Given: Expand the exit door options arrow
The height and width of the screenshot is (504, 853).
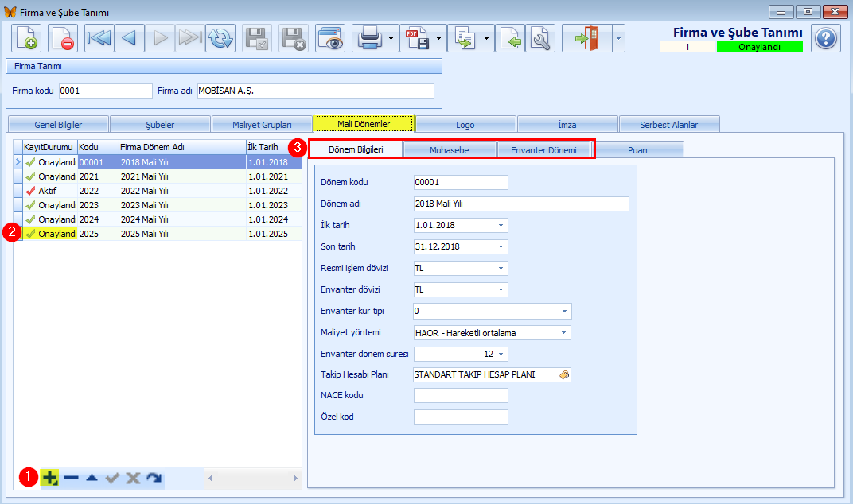Looking at the screenshot, I should tap(618, 38).
